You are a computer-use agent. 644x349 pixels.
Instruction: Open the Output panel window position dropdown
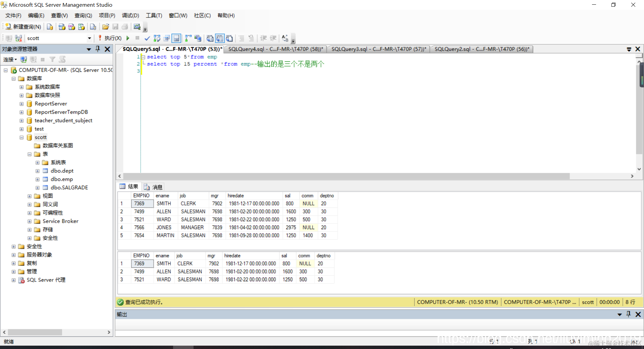click(x=620, y=314)
